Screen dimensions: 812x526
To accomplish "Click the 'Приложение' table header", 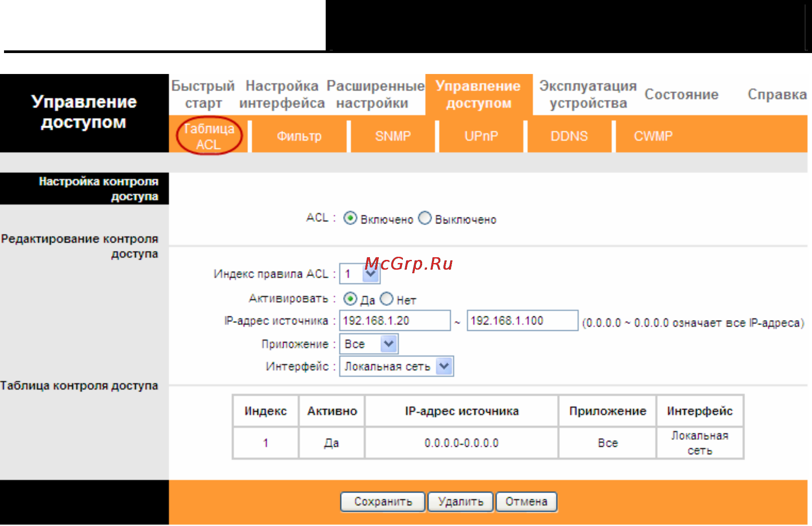I will tap(607, 411).
